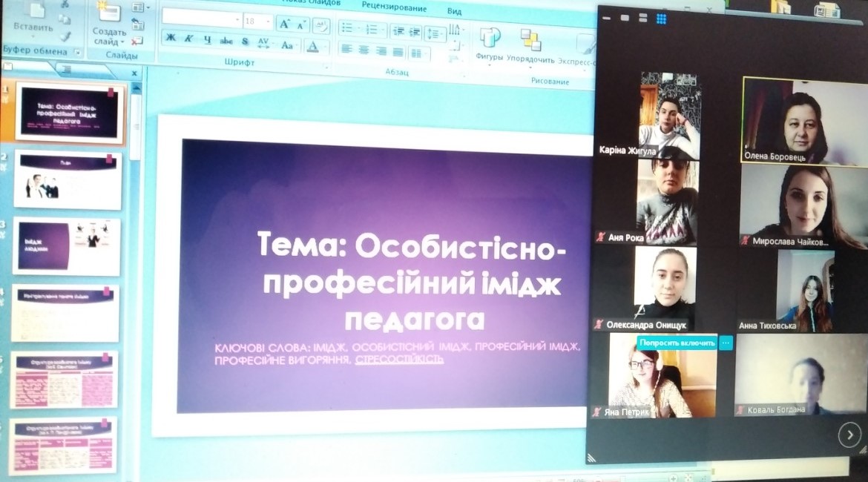This screenshot has height=482, width=868.
Task: Toggle text shadow S formatting
Action: point(245,42)
